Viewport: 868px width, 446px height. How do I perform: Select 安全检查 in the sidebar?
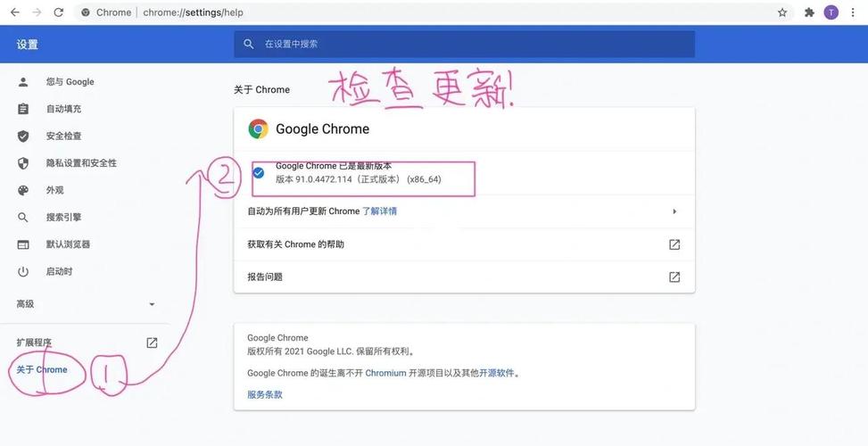63,136
